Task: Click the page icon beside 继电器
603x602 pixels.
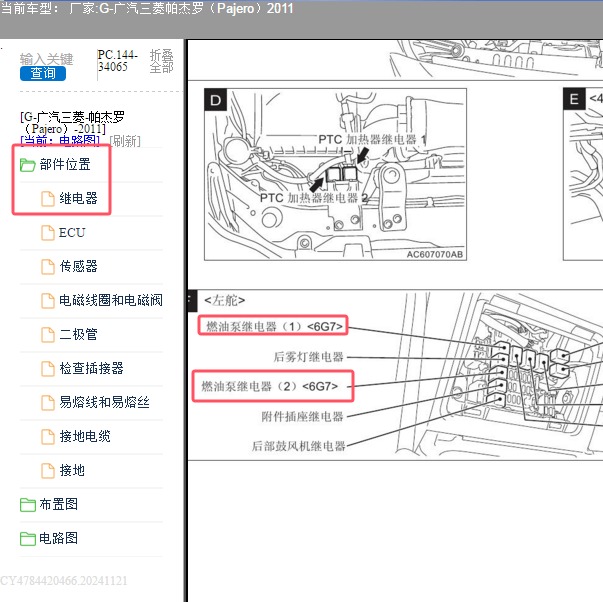Action: 48,199
